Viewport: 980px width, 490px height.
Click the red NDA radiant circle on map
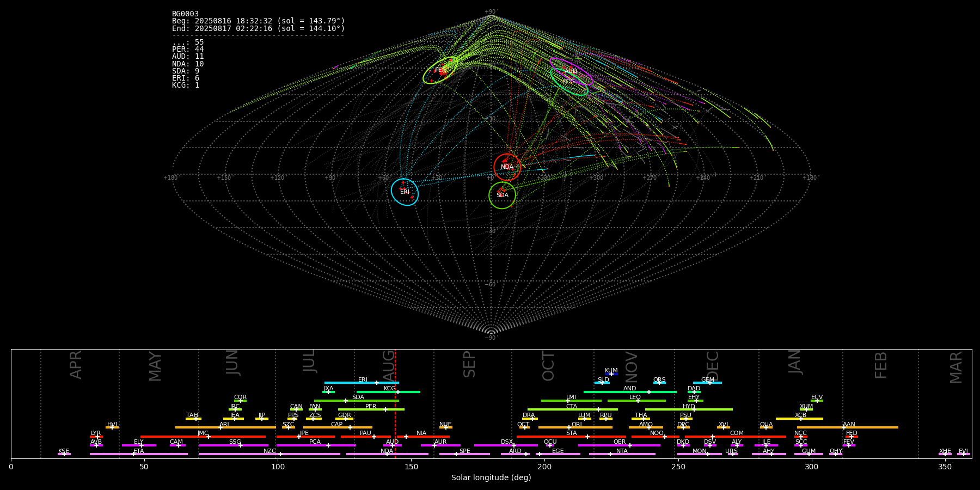pyautogui.click(x=507, y=167)
